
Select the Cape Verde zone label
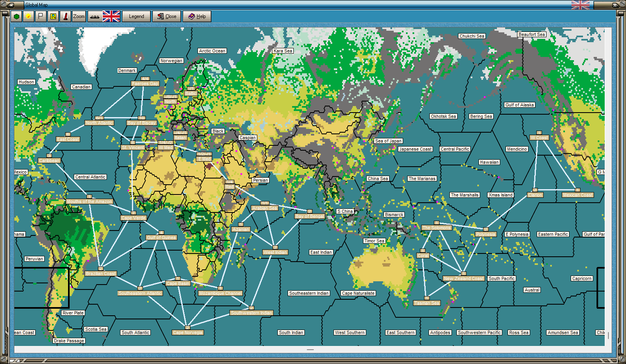tap(134, 218)
